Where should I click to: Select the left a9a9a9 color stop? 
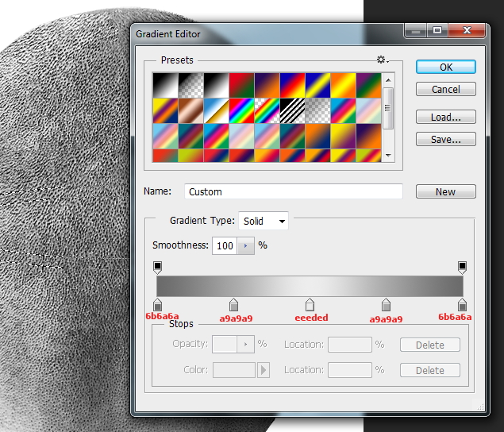[233, 305]
